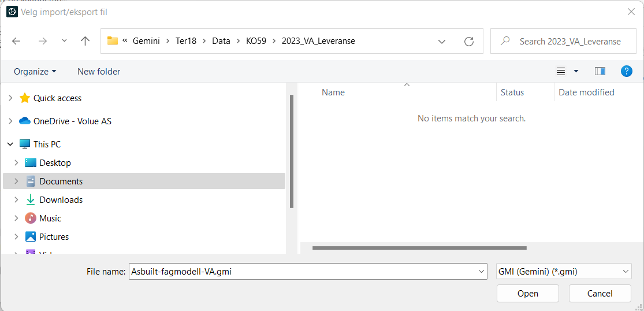This screenshot has height=311, width=644.
Task: Click the horizontal scrollbar in file list
Action: (x=419, y=248)
